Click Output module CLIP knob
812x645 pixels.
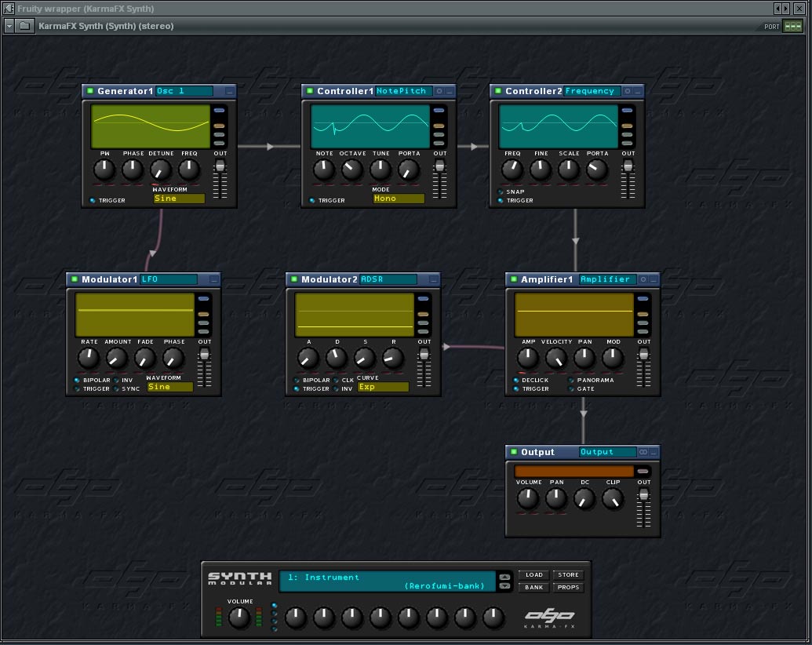point(613,499)
